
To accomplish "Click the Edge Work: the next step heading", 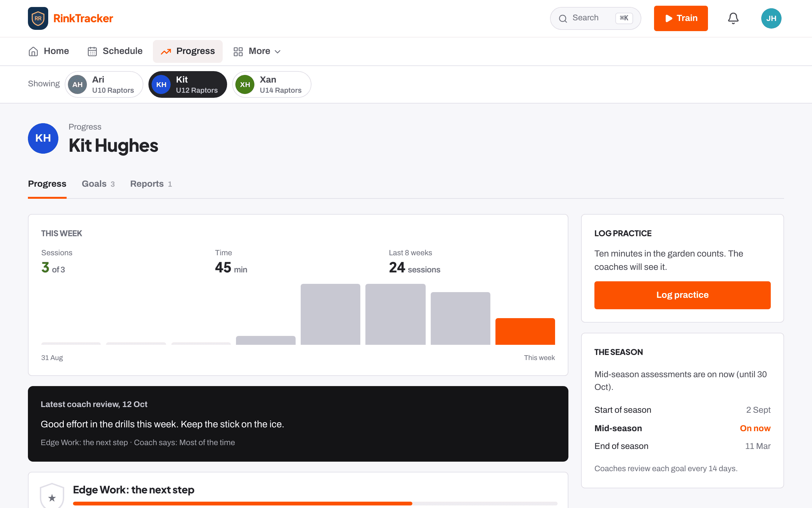I will pyautogui.click(x=134, y=490).
